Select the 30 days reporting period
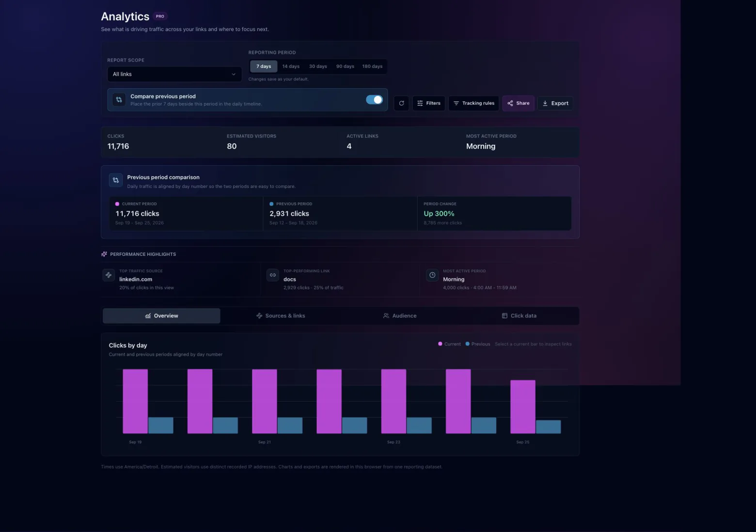756x532 pixels. click(318, 66)
